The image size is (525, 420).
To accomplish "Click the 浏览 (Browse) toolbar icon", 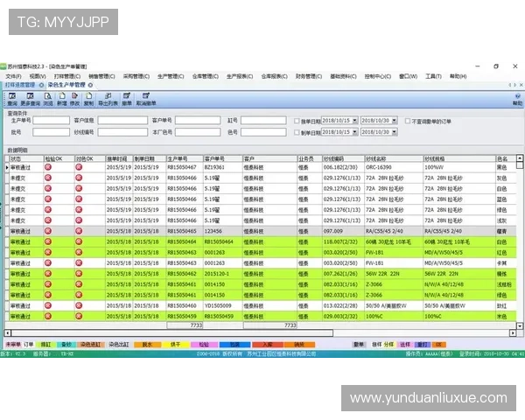I will (49, 98).
